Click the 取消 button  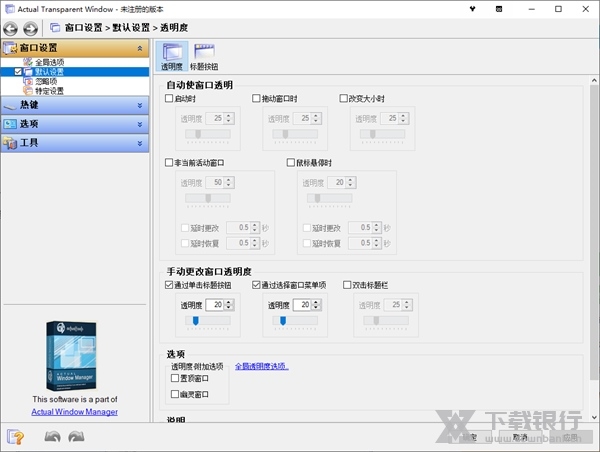520,437
